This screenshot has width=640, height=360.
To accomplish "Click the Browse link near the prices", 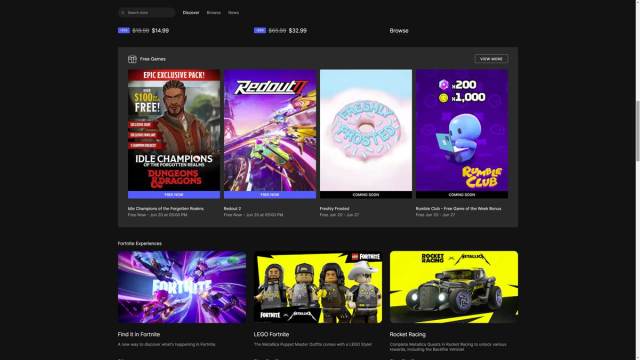I will [x=399, y=31].
